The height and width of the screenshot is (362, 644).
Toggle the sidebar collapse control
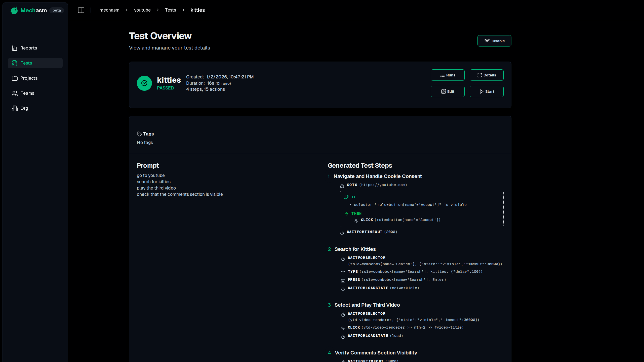click(x=81, y=10)
